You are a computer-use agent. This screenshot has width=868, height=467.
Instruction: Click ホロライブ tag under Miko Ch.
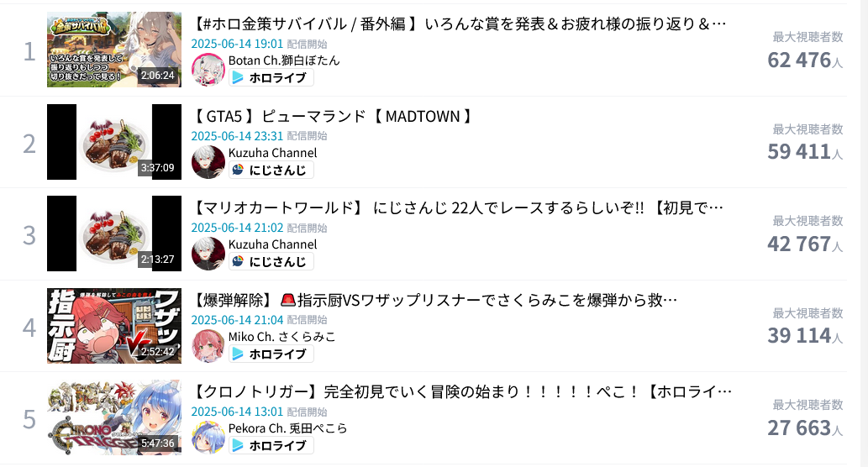point(271,354)
